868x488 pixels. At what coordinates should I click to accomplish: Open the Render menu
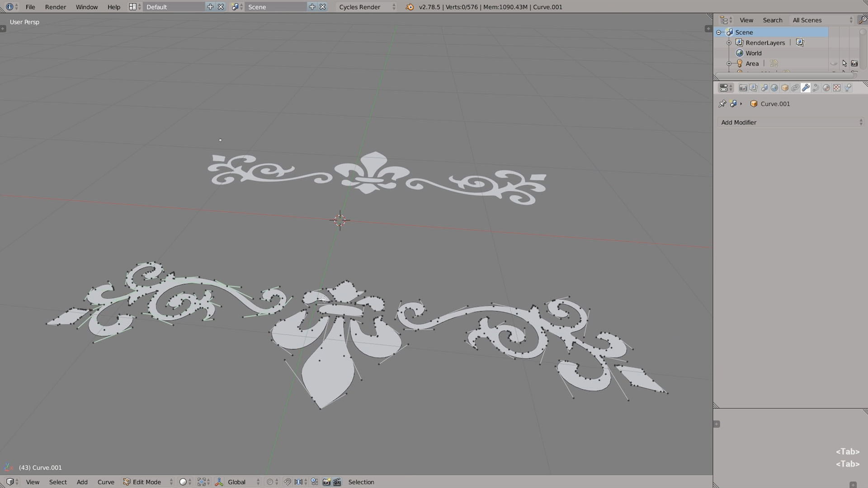(56, 7)
